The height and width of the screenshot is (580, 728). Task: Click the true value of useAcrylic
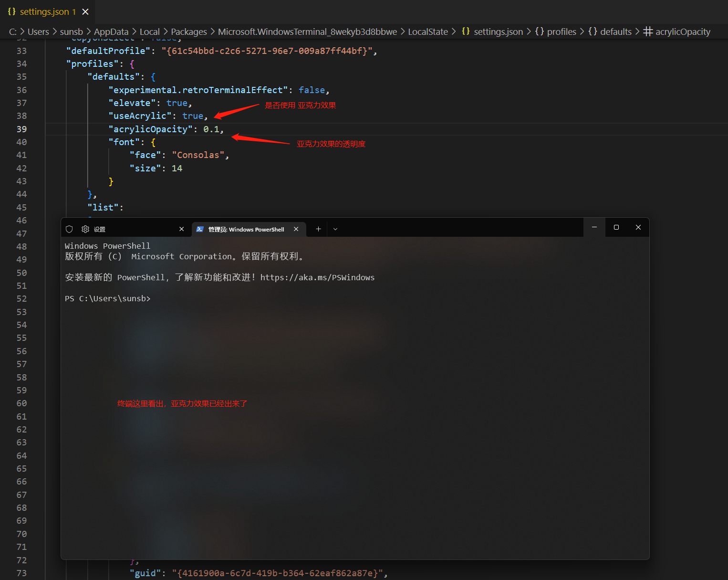point(193,116)
